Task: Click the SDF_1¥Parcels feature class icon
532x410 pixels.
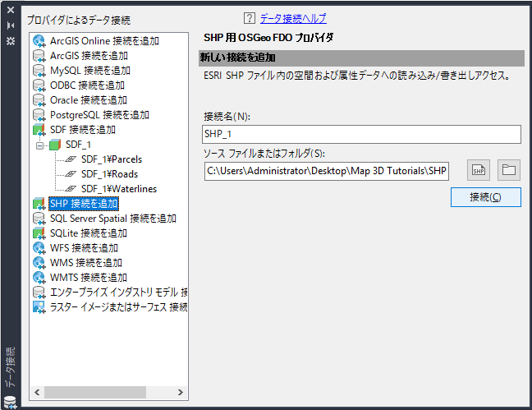Action: click(71, 159)
